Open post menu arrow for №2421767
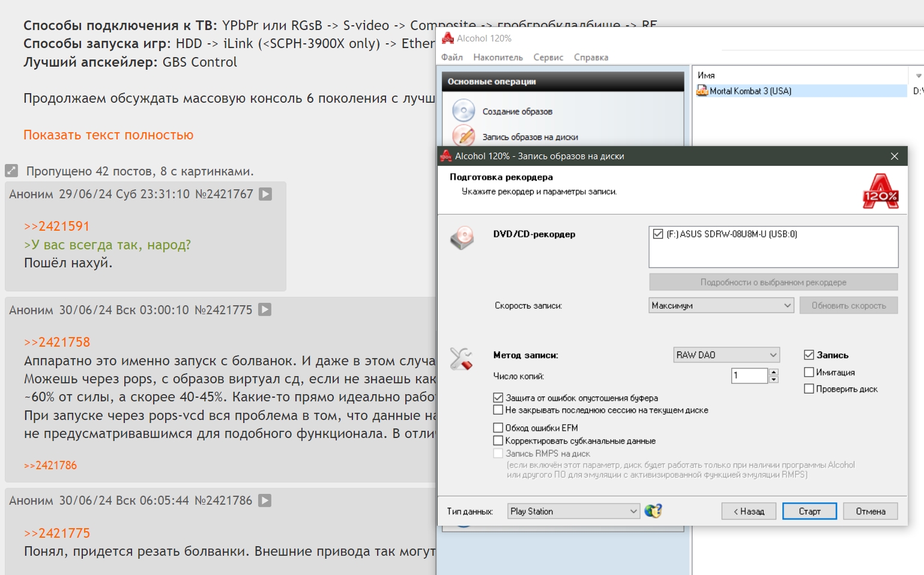924x575 pixels. (x=265, y=194)
